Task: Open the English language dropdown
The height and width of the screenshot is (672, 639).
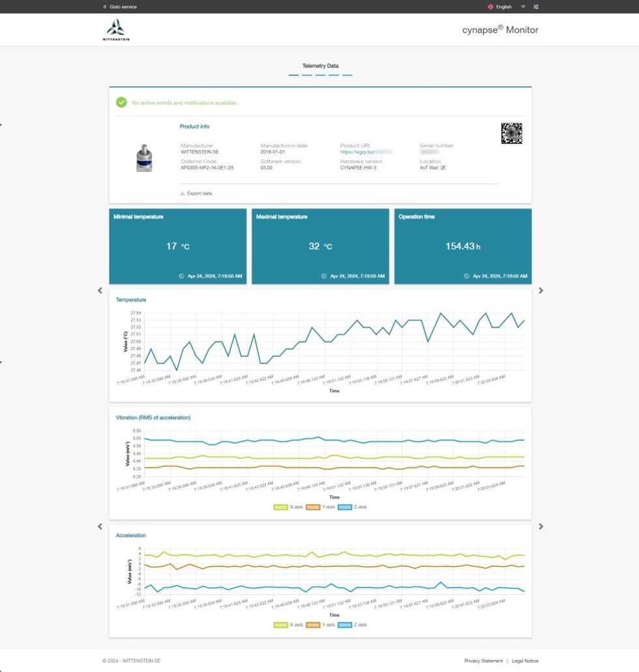Action: click(x=503, y=7)
